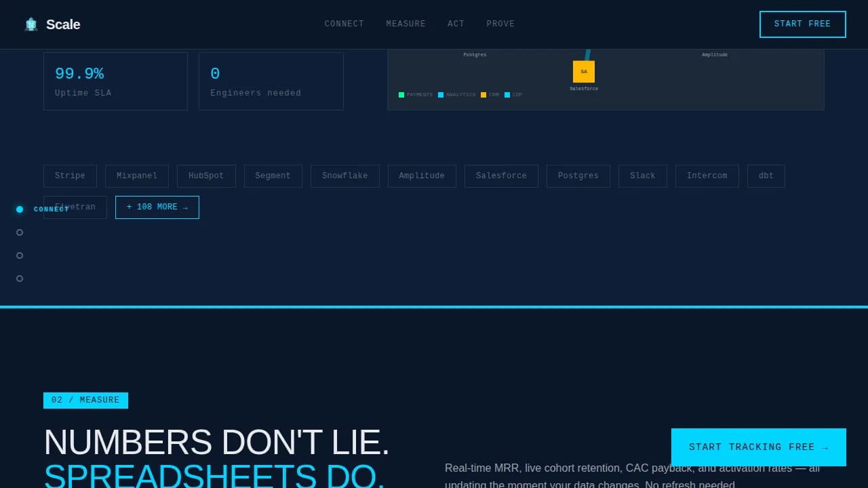Choose the HubSpot integration chip

(206, 176)
